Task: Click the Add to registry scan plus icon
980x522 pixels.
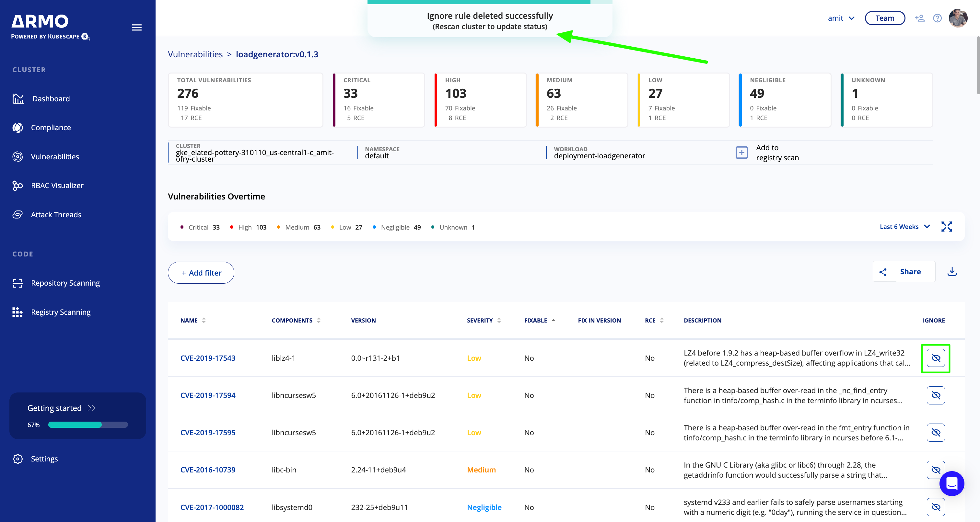Action: pos(741,153)
